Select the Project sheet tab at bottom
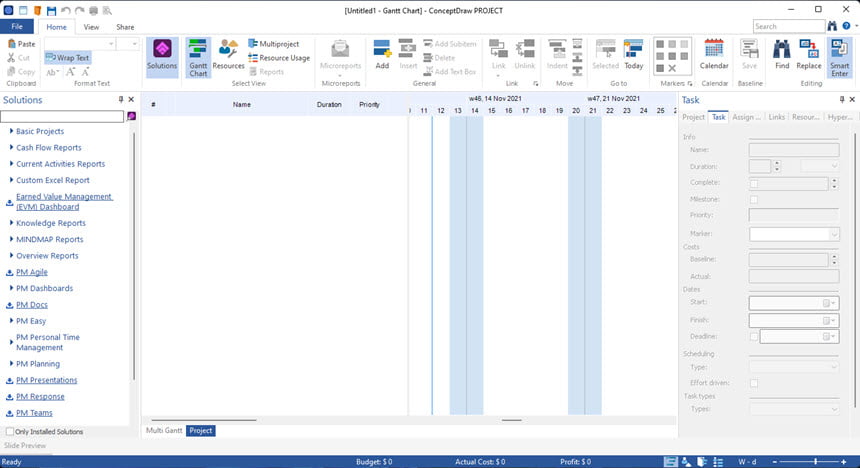Screen dimensions: 860x468 pos(201,431)
